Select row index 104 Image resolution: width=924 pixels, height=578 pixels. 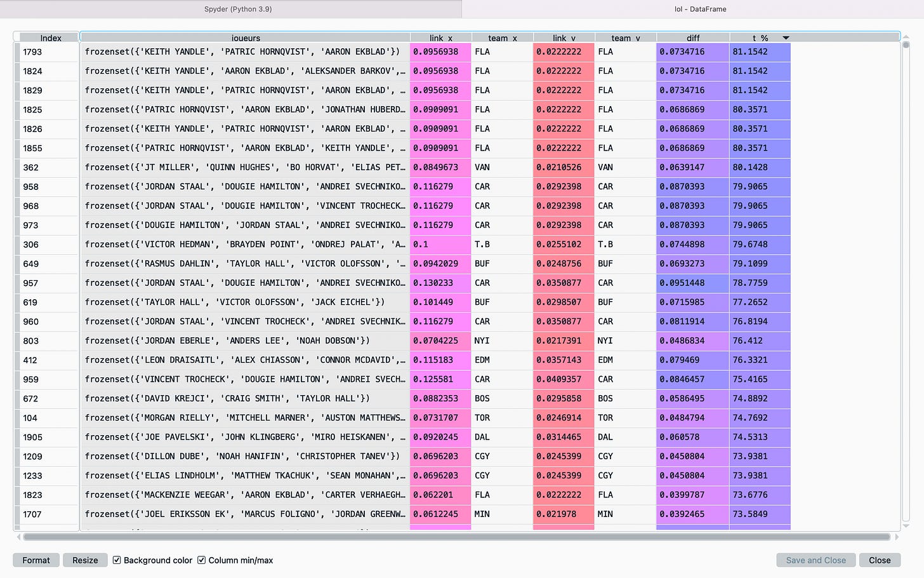[x=48, y=418]
